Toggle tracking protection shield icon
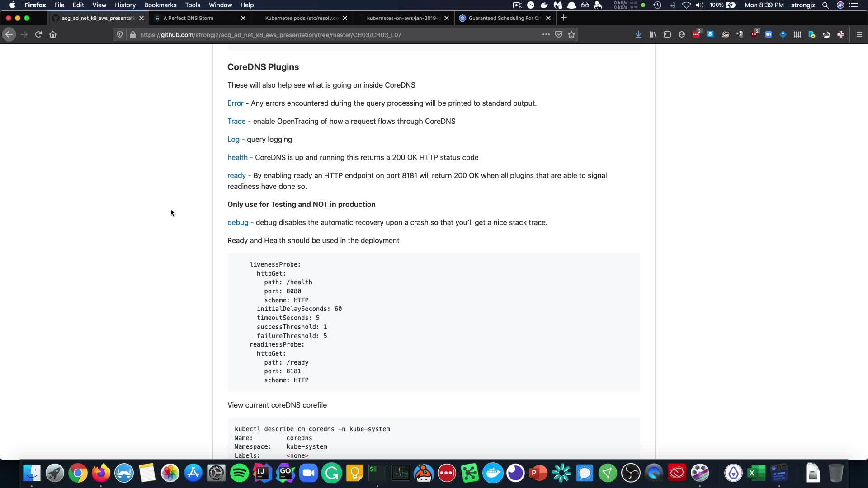 pos(120,34)
